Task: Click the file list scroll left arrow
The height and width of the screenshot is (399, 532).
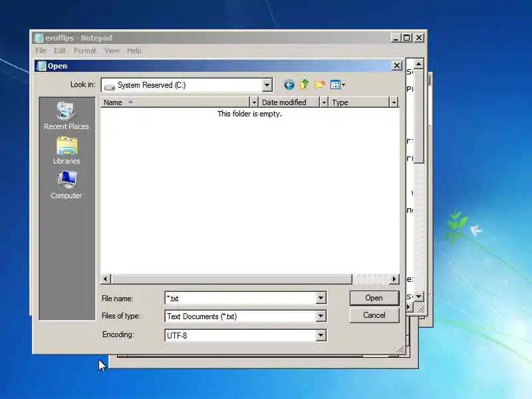Action: pos(105,279)
